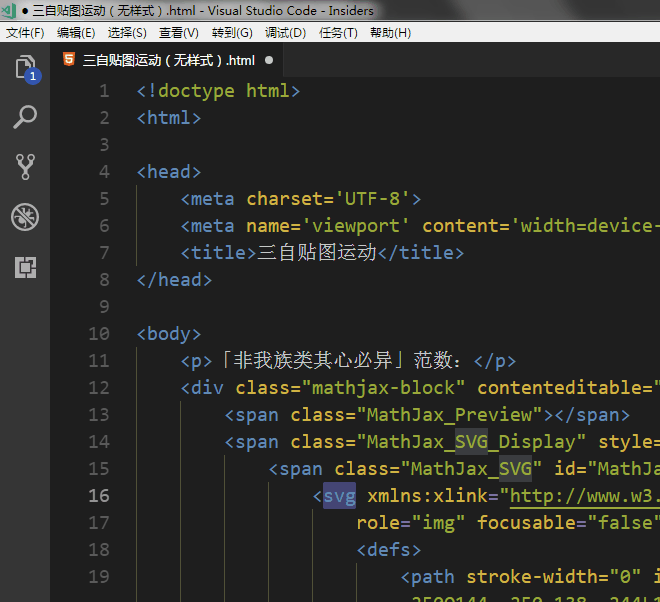
Task: Click line number 1 in the gutter
Action: pyautogui.click(x=104, y=91)
